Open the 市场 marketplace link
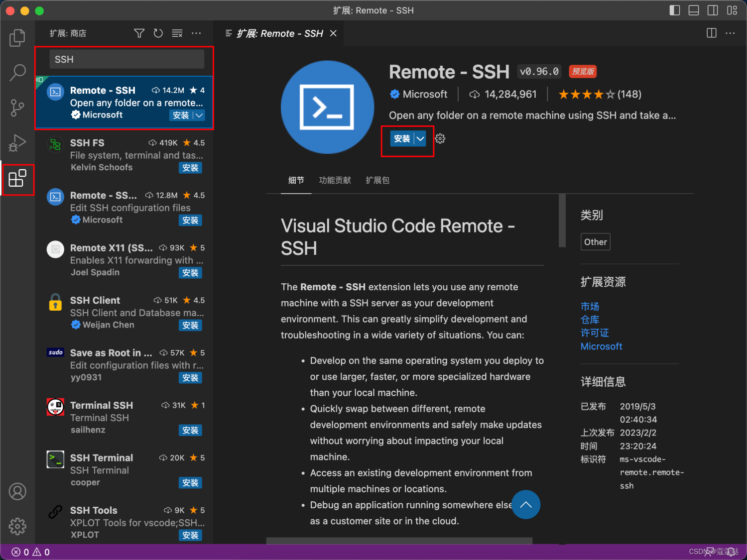Image resolution: width=747 pixels, height=560 pixels. point(590,306)
